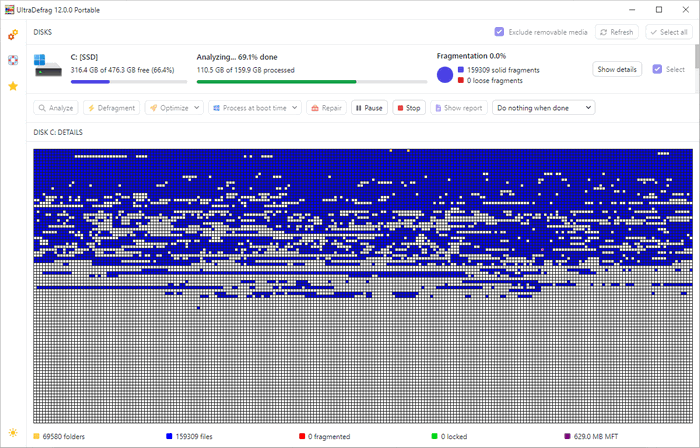
Task: Toggle the Select checkbox for disk C
Action: 657,69
